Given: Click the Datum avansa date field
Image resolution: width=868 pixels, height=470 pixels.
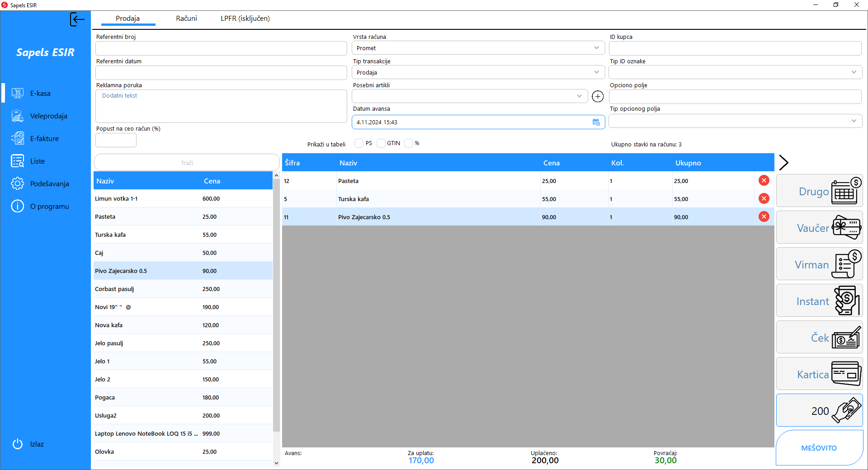Looking at the screenshot, I should point(478,122).
